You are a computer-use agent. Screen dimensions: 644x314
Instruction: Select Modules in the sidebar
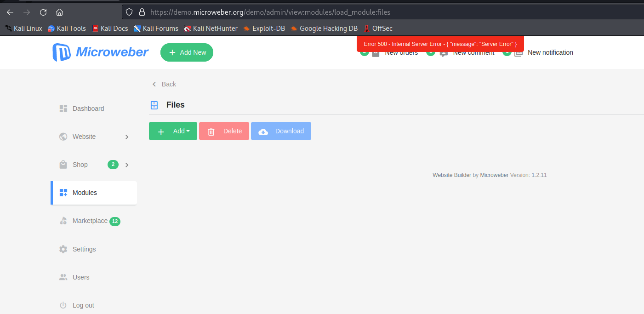[x=94, y=193]
